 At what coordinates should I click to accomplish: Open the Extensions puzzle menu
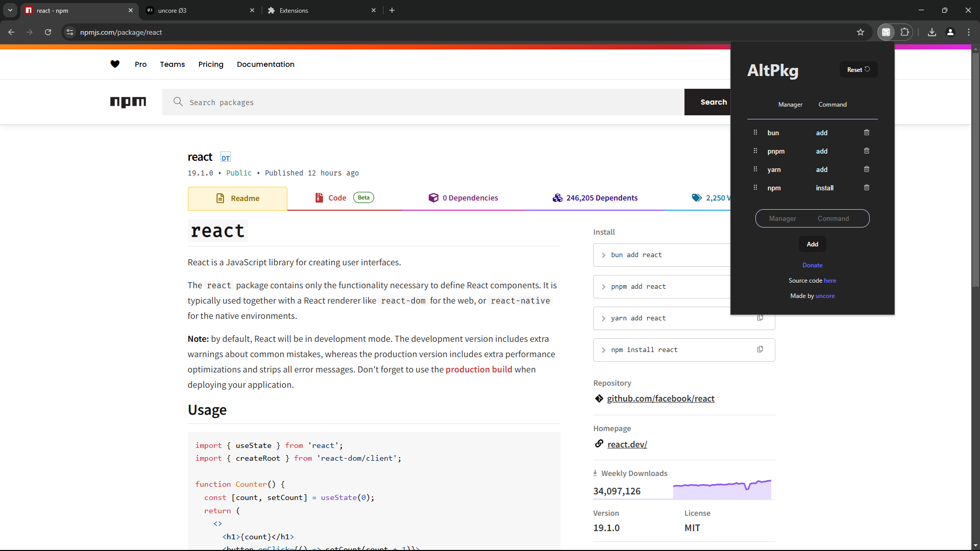click(x=904, y=32)
